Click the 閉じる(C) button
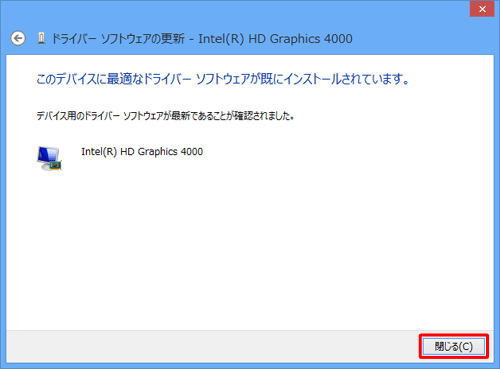Screen dimensions: 500x369 (454, 347)
